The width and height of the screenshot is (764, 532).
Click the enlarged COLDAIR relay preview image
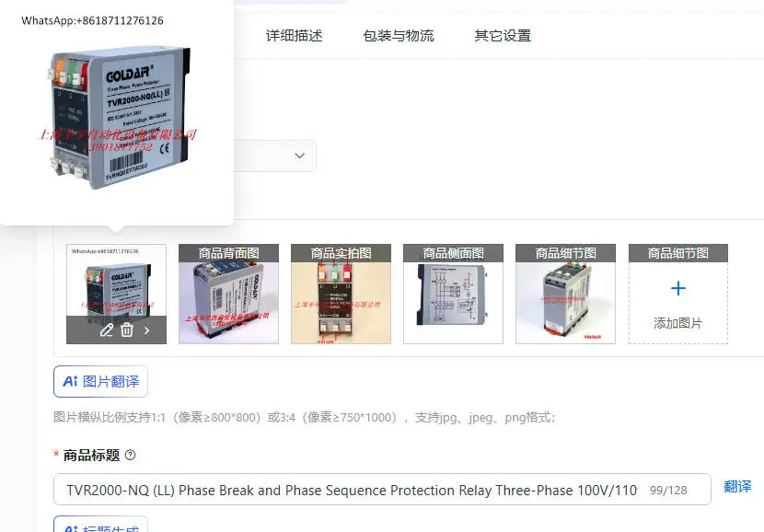pos(119,117)
